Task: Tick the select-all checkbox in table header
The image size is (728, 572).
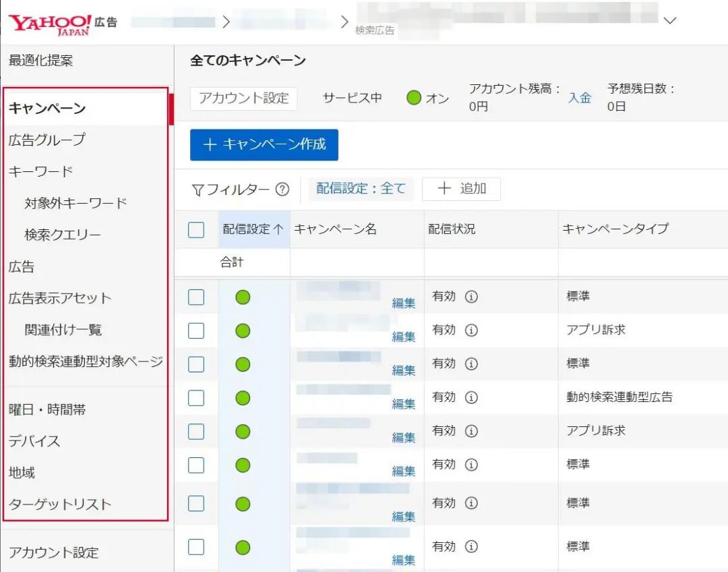Action: click(196, 229)
